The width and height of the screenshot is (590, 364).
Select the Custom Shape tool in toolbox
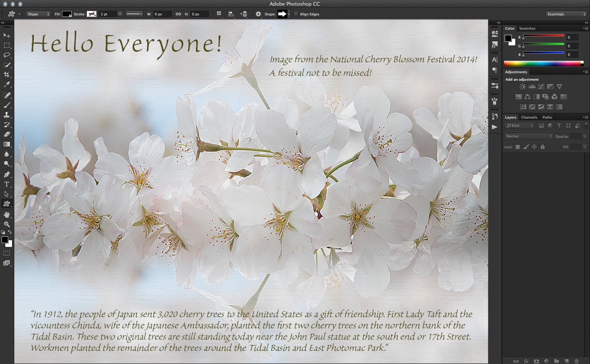coord(7,204)
